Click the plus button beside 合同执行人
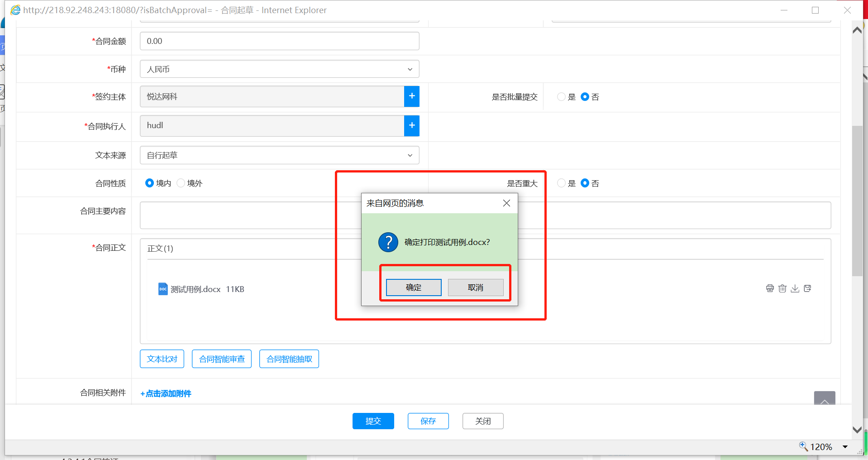Image resolution: width=868 pixels, height=460 pixels. click(412, 125)
